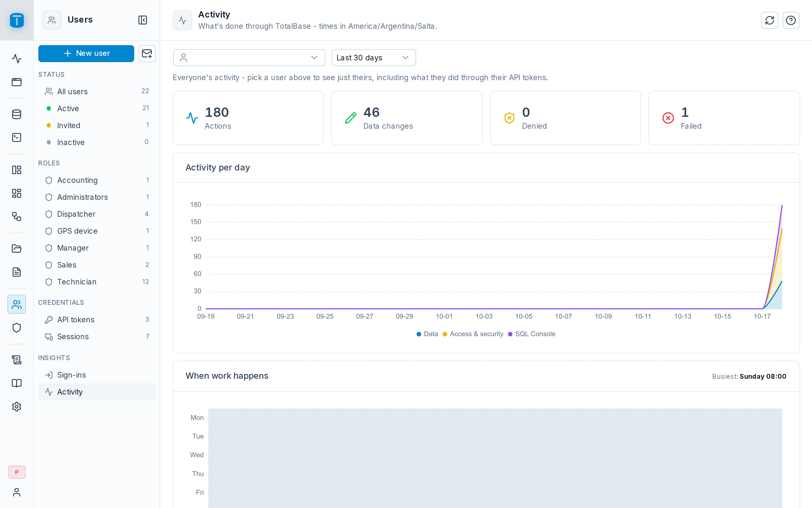
Task: Click the red P badge in rail
Action: point(17,472)
